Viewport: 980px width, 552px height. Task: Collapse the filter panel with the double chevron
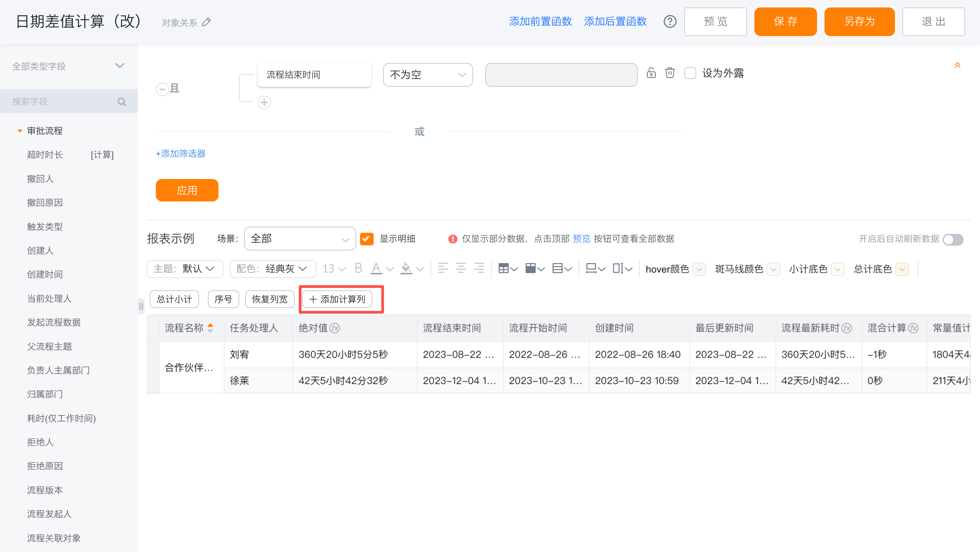(x=957, y=65)
